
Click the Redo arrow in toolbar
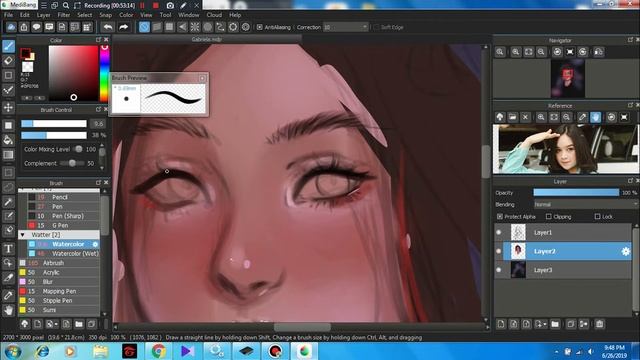(124, 27)
